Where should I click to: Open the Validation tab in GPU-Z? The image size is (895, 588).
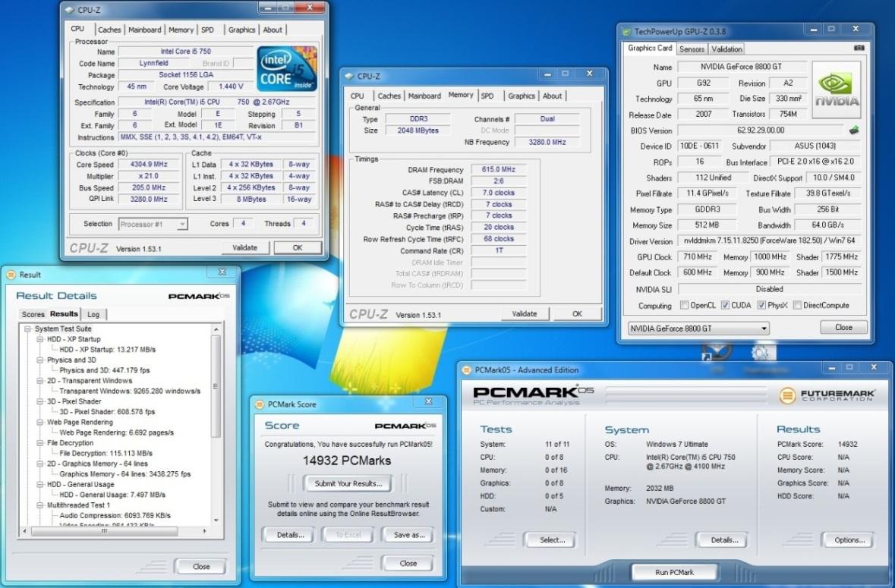click(726, 49)
